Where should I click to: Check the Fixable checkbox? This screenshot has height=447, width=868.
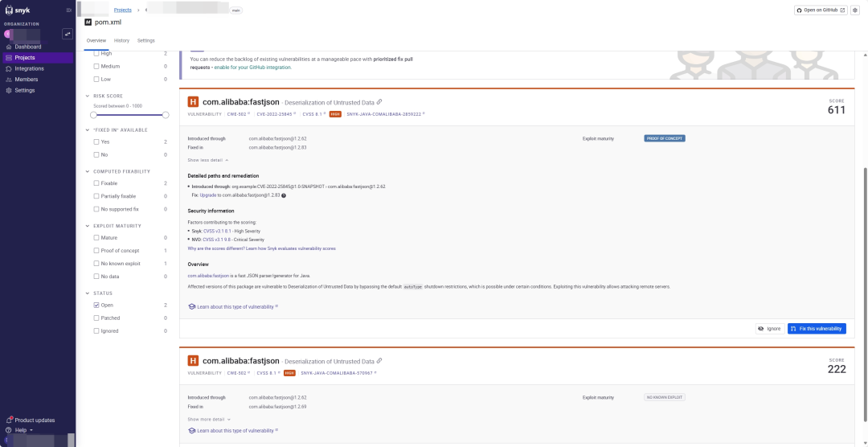tap(96, 183)
